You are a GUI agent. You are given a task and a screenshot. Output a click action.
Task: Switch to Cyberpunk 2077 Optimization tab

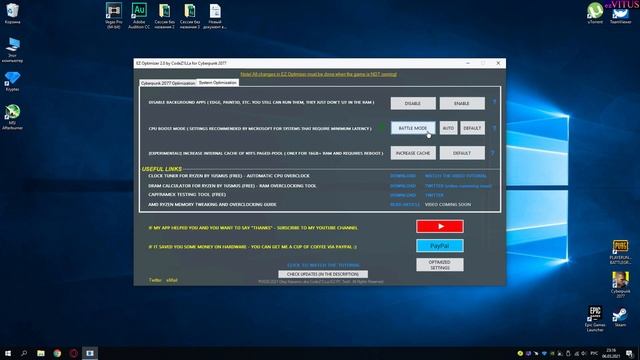168,83
